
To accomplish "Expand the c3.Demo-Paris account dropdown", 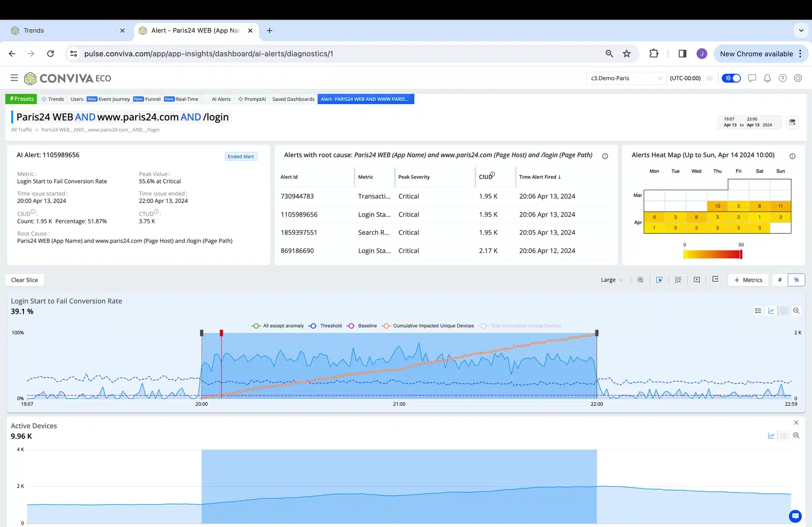I will (626, 78).
